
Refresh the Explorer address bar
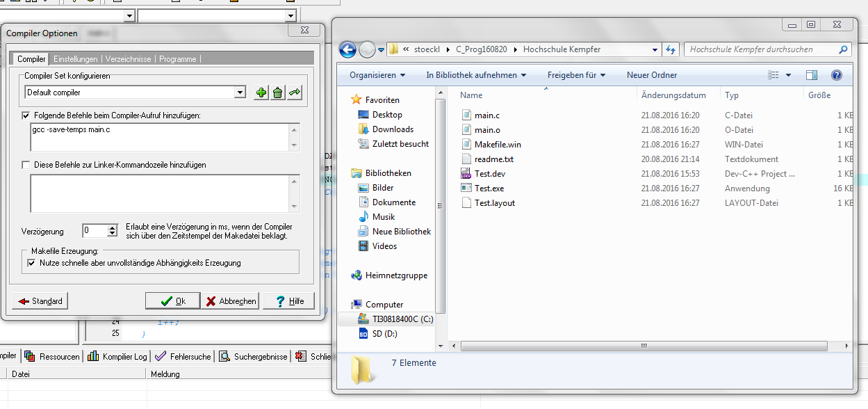(671, 49)
